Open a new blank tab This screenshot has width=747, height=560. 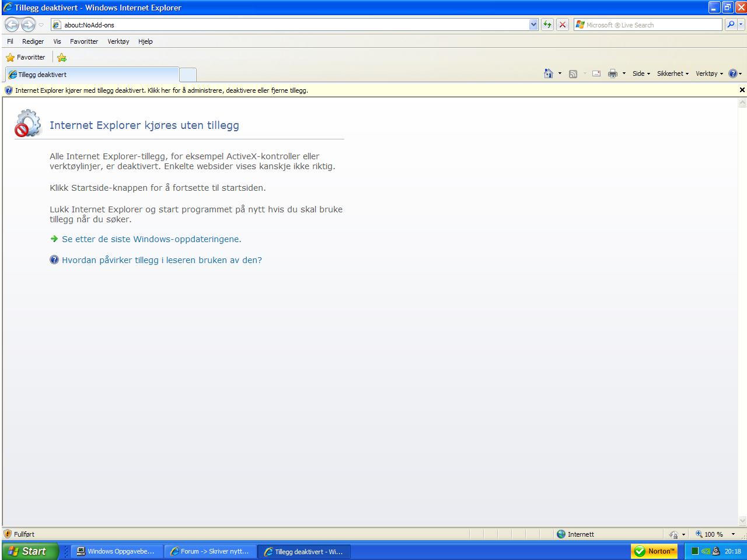[187, 74]
